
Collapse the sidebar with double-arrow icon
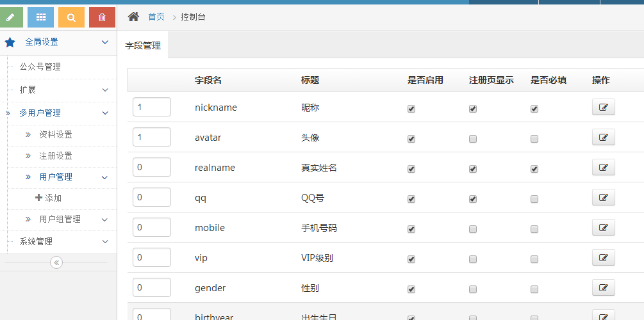pyautogui.click(x=56, y=262)
